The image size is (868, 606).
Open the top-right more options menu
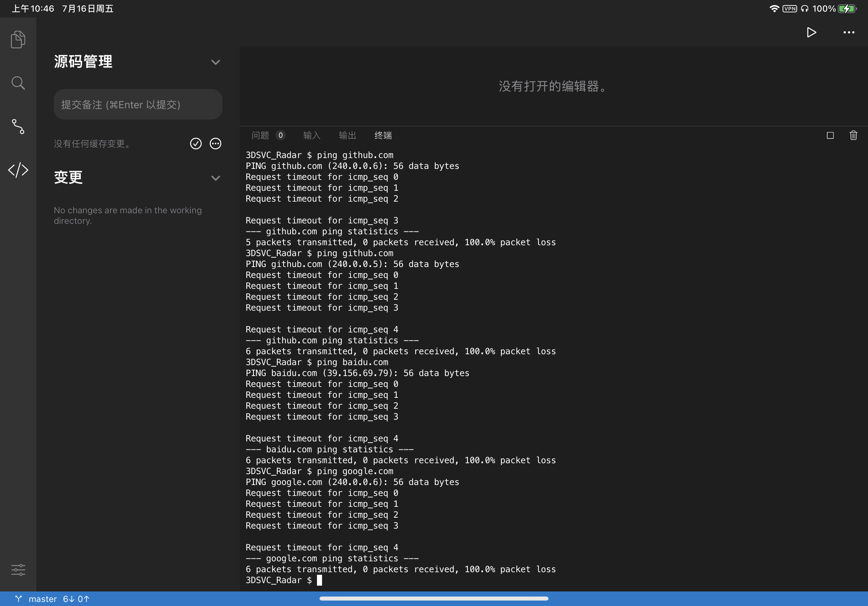click(848, 32)
